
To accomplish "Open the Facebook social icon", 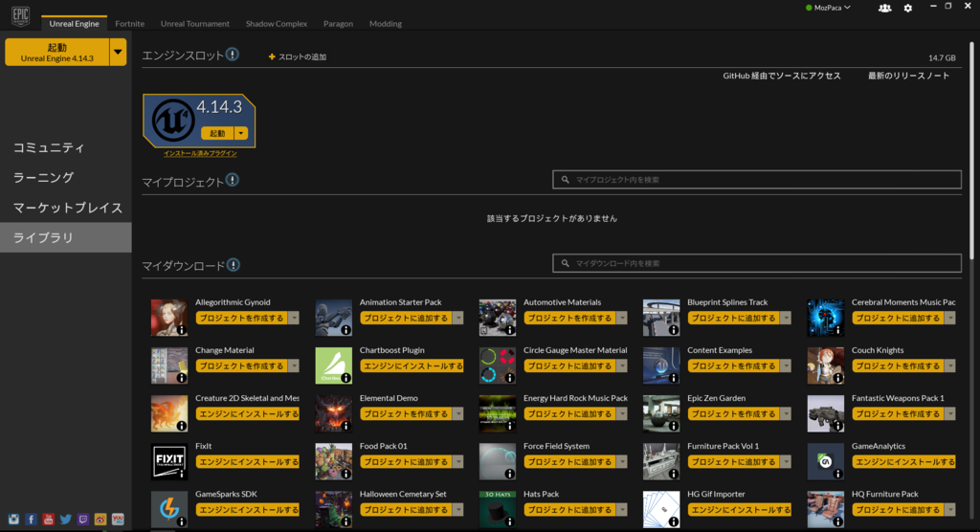I will tap(31, 520).
